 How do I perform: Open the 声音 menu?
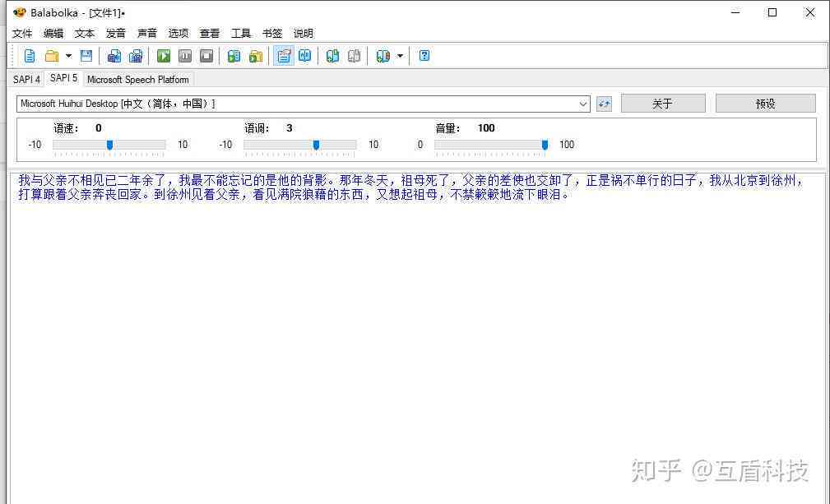pos(147,34)
